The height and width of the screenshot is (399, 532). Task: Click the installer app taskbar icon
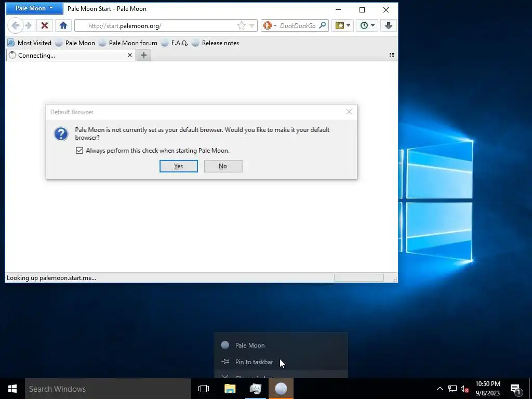tap(256, 389)
